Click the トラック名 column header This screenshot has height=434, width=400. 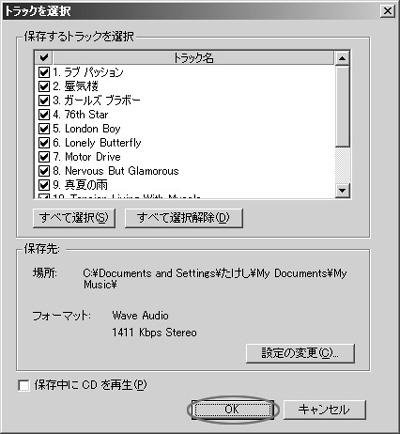tap(193, 58)
